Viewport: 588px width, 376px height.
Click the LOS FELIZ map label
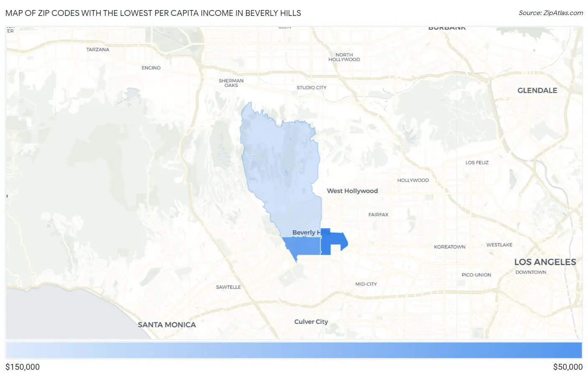click(x=477, y=162)
